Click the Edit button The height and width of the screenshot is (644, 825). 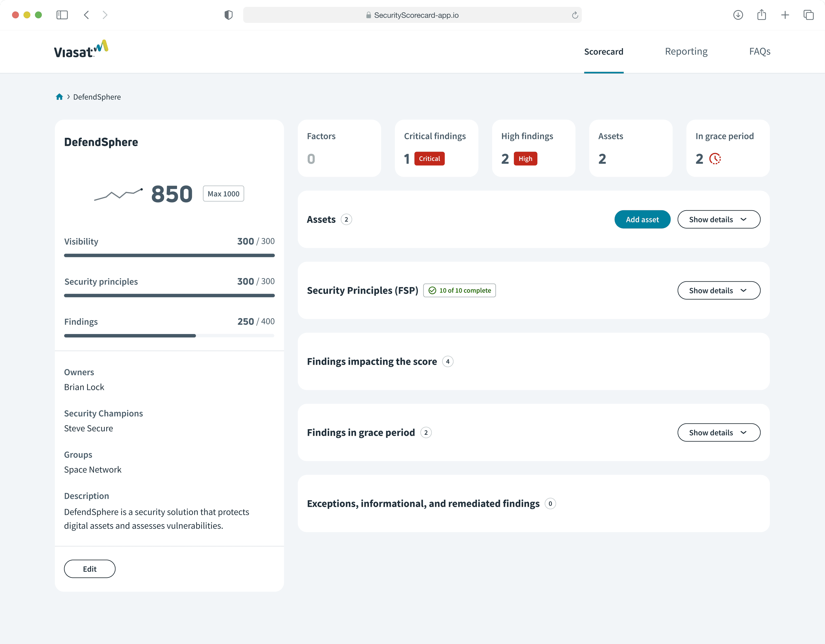coord(90,569)
